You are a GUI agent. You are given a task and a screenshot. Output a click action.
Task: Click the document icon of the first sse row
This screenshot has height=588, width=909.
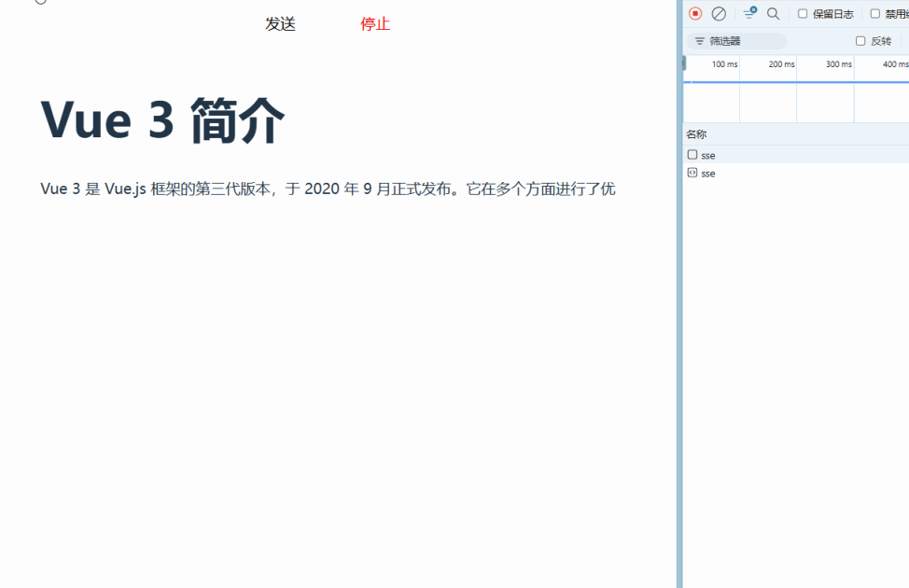(x=692, y=154)
